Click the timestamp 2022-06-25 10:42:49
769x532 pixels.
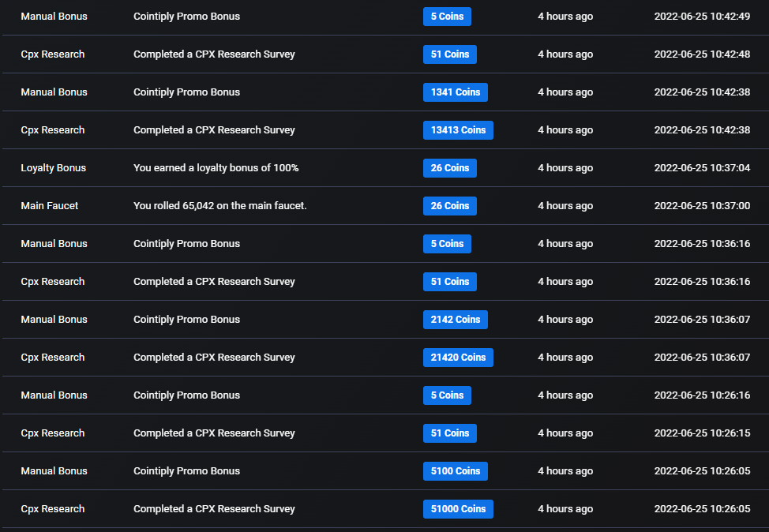tap(702, 16)
